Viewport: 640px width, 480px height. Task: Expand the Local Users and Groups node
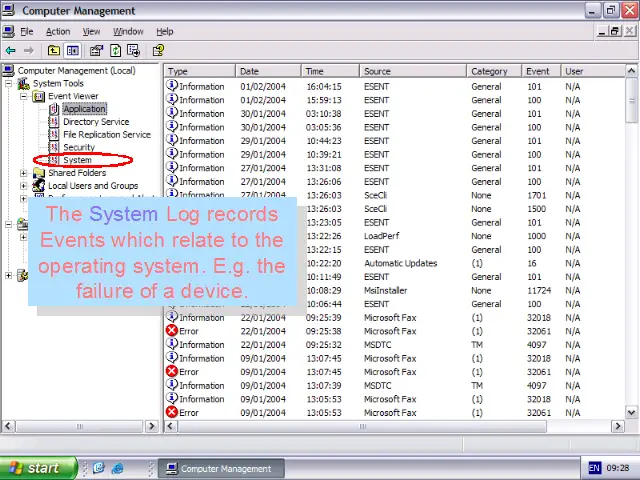pos(24,186)
